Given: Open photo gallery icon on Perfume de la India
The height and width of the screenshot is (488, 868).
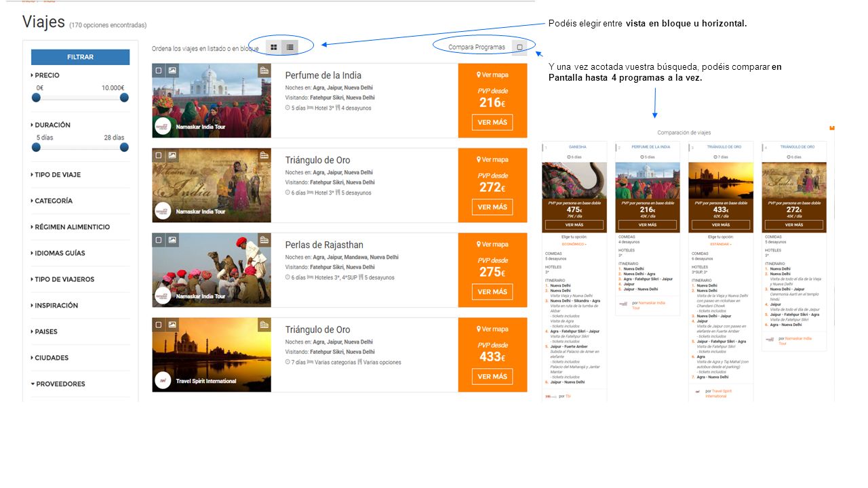Looking at the screenshot, I should 172,70.
